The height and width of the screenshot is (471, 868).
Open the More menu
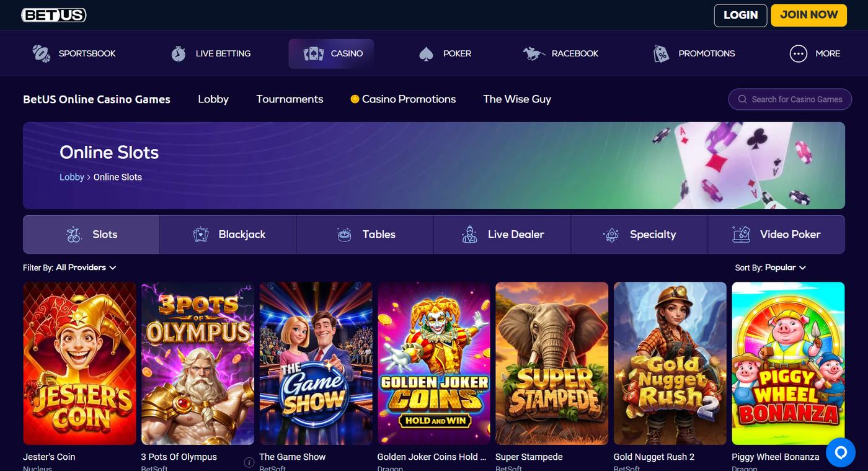click(815, 53)
